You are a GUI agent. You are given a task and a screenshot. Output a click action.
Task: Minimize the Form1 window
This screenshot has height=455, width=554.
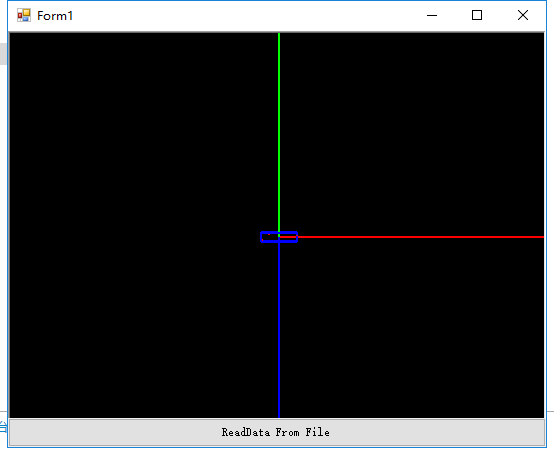[432, 15]
